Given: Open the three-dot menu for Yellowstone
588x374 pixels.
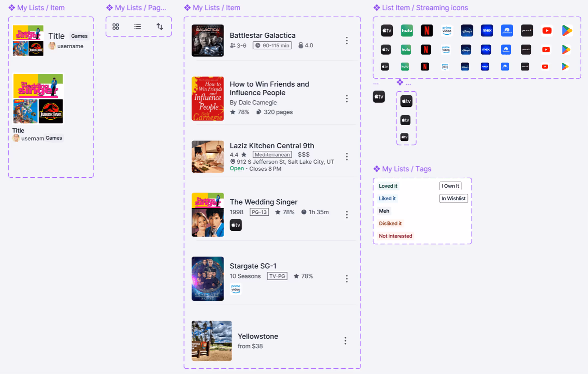Looking at the screenshot, I should point(345,341).
